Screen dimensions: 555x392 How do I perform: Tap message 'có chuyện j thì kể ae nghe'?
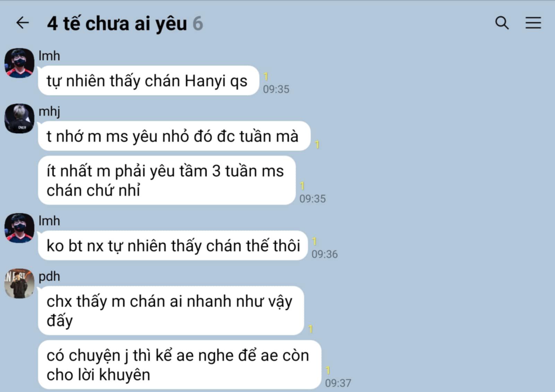pos(180,365)
